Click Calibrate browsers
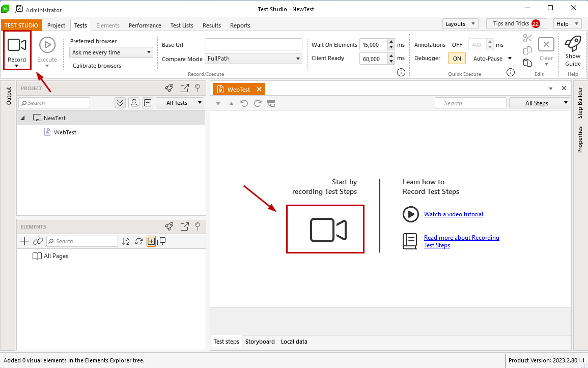588x368 pixels. coord(97,66)
